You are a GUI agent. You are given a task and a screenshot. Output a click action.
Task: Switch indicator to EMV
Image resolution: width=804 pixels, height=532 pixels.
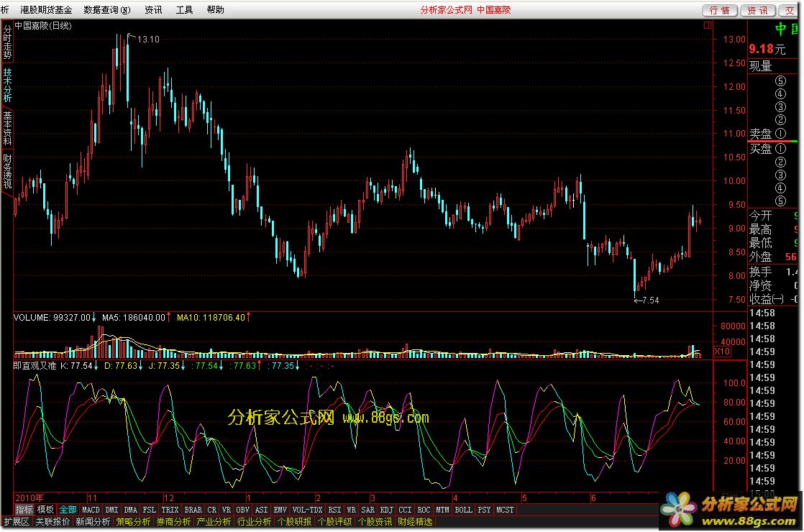click(280, 510)
